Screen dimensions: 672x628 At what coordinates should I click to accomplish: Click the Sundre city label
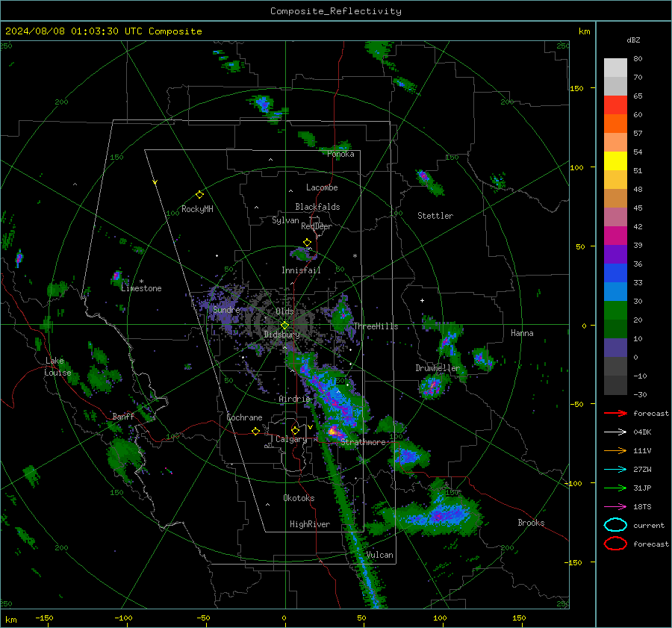[226, 309]
